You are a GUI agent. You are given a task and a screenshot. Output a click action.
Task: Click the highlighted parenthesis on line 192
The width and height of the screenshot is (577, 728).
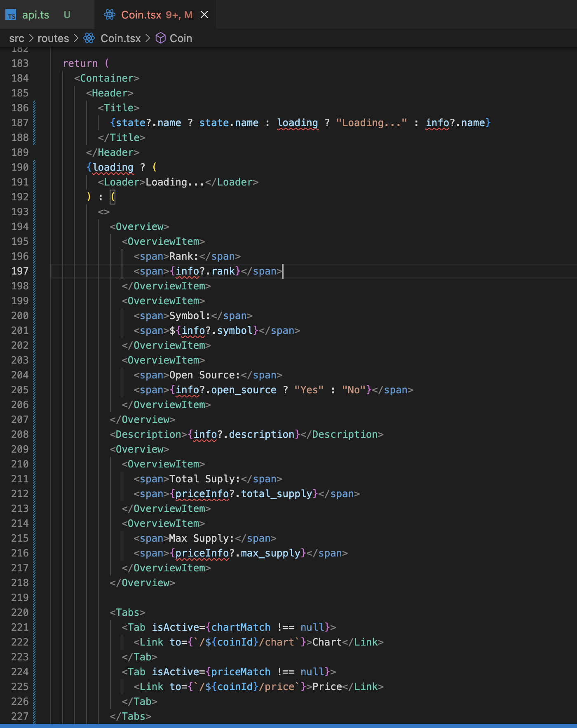tap(113, 197)
